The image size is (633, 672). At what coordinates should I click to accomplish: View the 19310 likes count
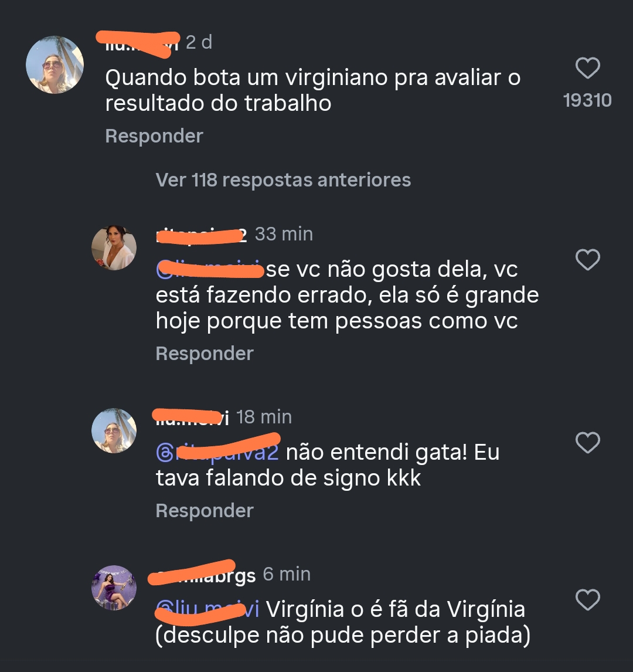tap(587, 100)
